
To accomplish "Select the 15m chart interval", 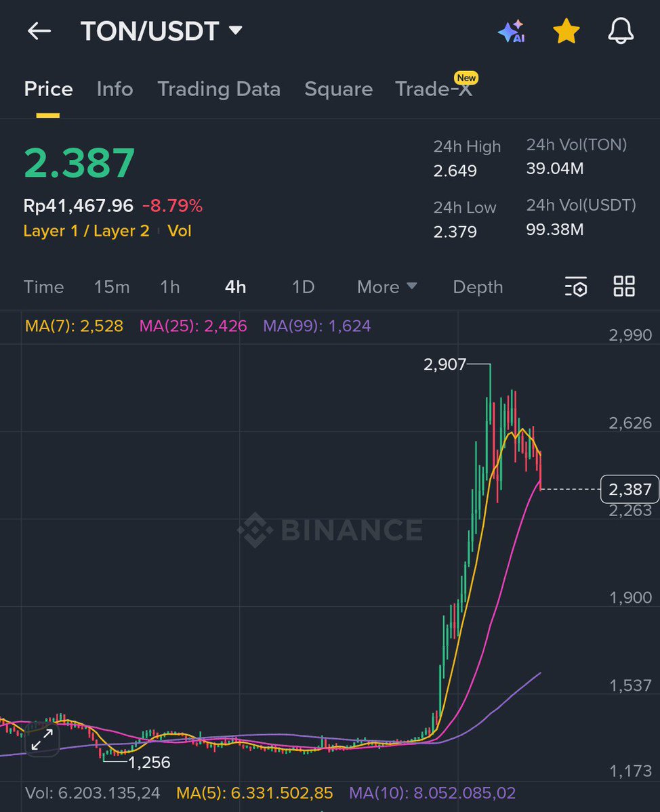I will (x=112, y=287).
